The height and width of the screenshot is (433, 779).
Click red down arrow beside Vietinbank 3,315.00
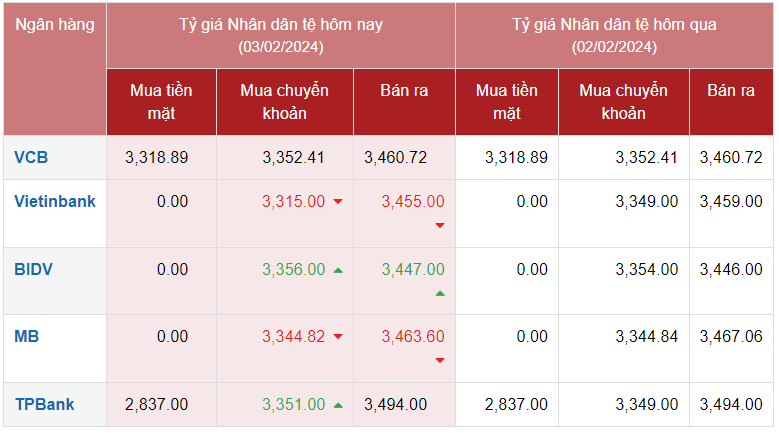tap(338, 202)
